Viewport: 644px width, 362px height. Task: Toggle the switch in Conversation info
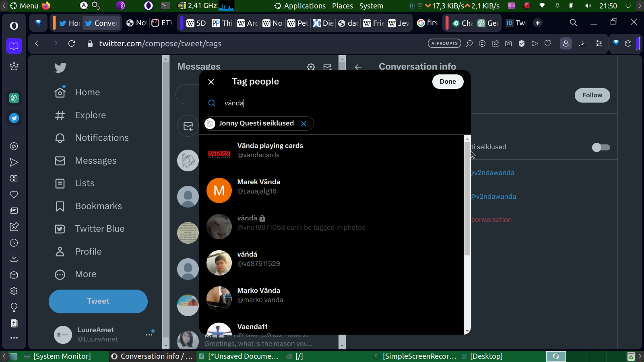(601, 147)
